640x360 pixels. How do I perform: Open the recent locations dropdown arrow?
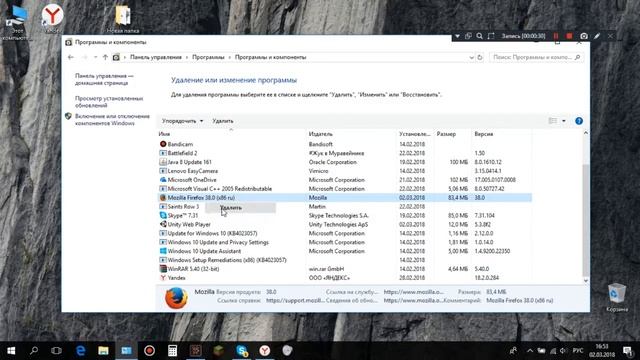tap(96, 57)
